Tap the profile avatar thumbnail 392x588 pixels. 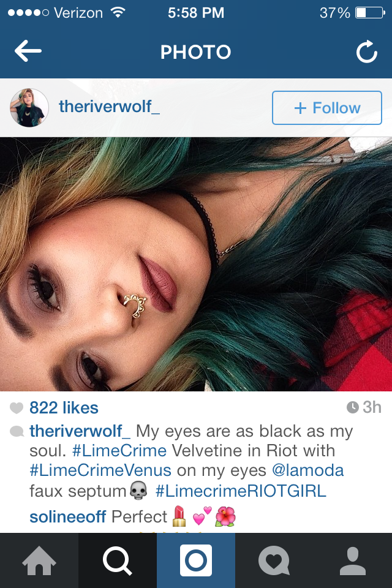tap(29, 108)
